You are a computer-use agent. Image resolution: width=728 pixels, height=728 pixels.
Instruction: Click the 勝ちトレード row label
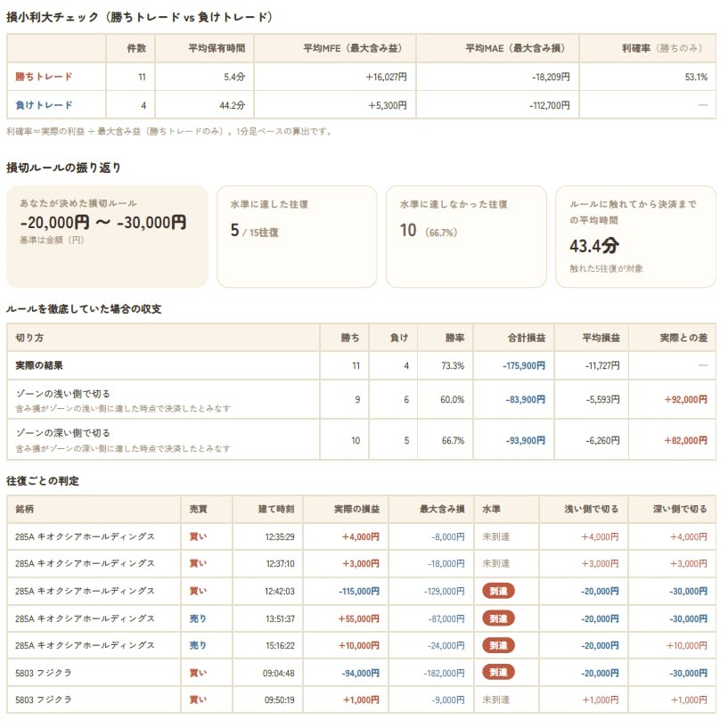tap(44, 77)
